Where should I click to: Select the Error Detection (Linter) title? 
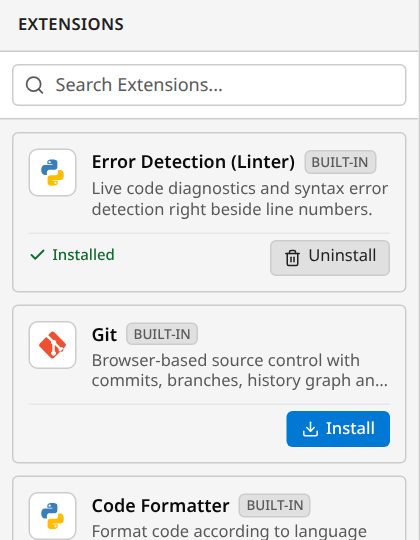[x=193, y=162]
